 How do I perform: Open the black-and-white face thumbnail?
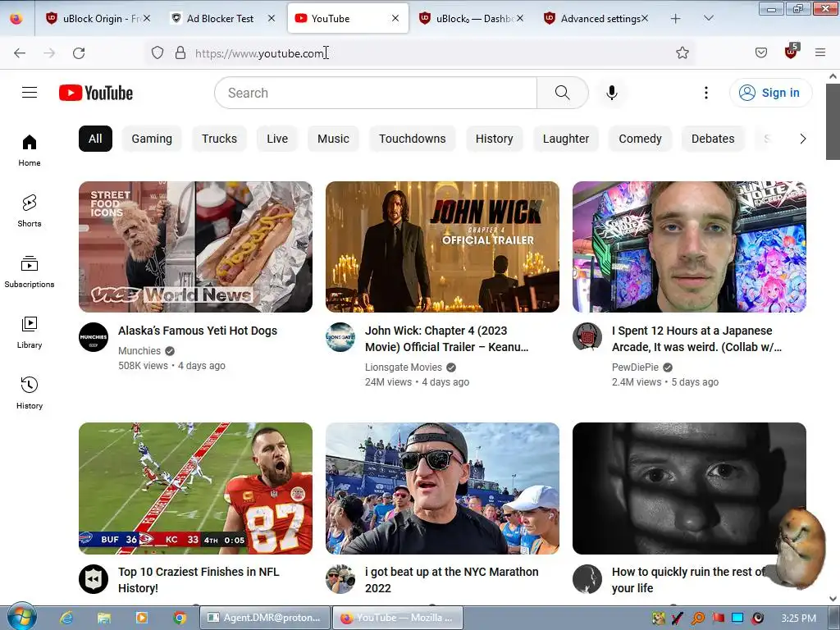689,488
